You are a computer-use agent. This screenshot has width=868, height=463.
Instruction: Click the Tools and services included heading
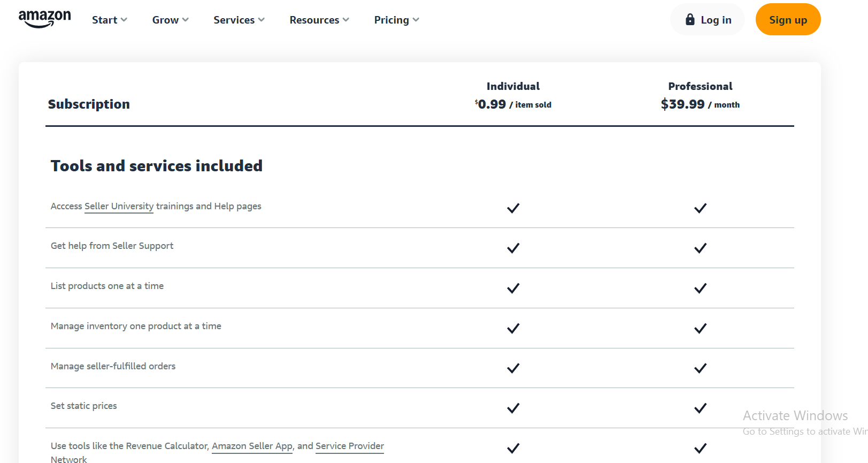[x=157, y=166]
